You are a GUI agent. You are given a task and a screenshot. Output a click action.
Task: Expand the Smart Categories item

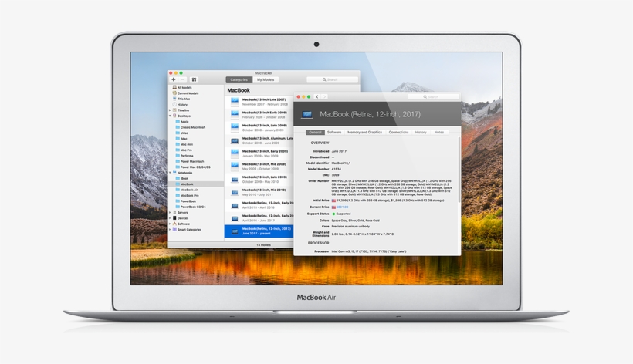(x=170, y=229)
